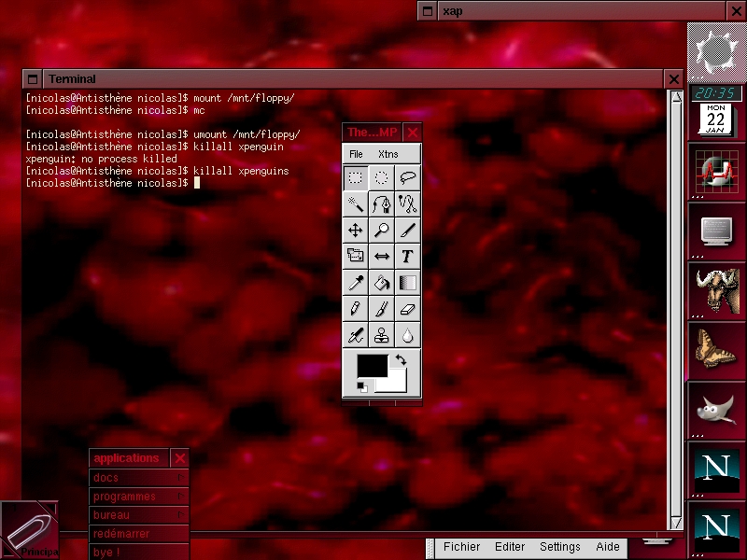Open the Xtns menu in GIMP toolbox
This screenshot has width=747, height=560.
click(x=388, y=154)
